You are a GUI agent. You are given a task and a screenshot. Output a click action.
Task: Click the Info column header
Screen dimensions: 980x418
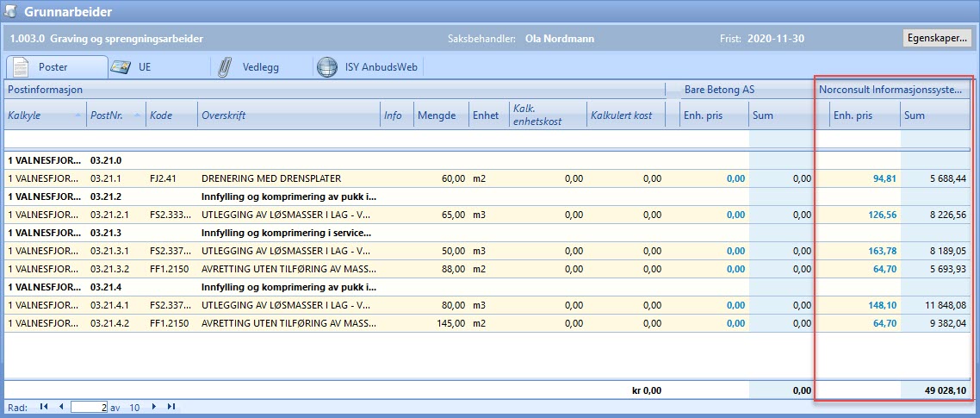point(396,115)
